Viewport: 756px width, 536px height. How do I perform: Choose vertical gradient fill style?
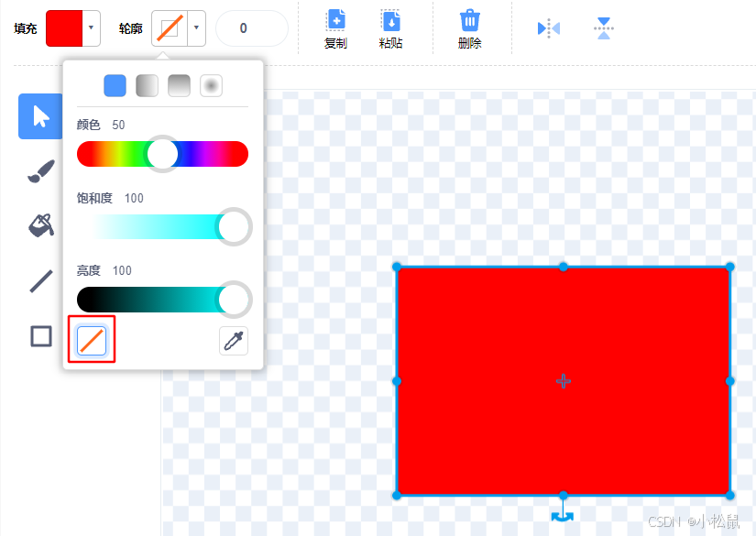179,86
